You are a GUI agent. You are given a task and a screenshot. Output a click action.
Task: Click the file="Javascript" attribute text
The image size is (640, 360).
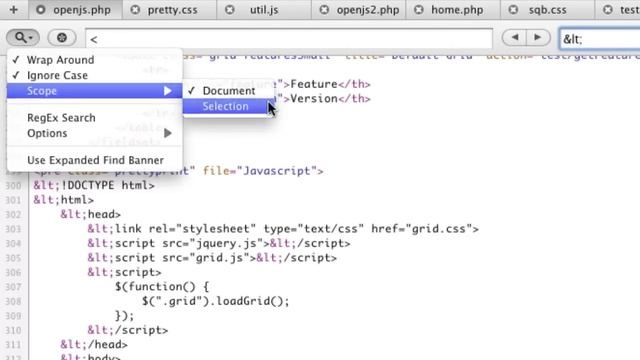click(260, 171)
